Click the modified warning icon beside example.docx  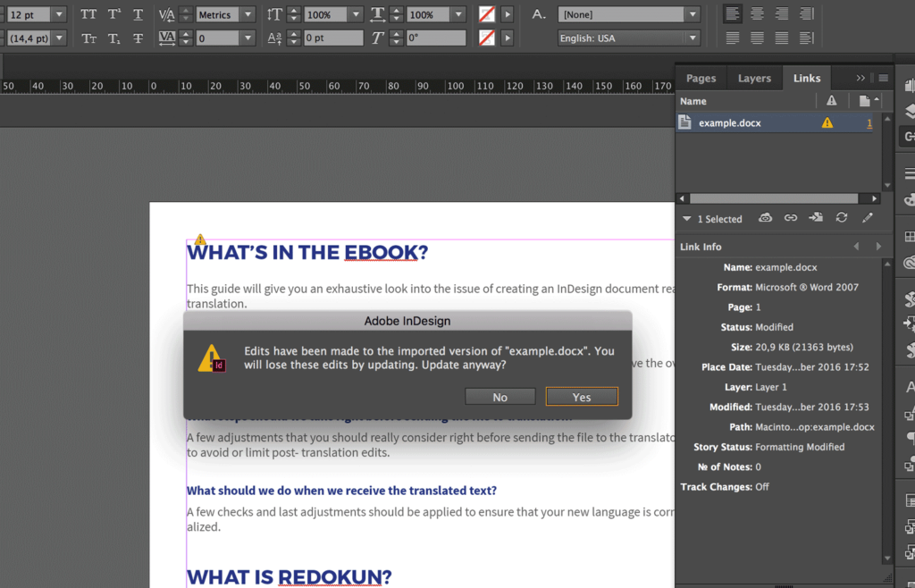(x=829, y=121)
